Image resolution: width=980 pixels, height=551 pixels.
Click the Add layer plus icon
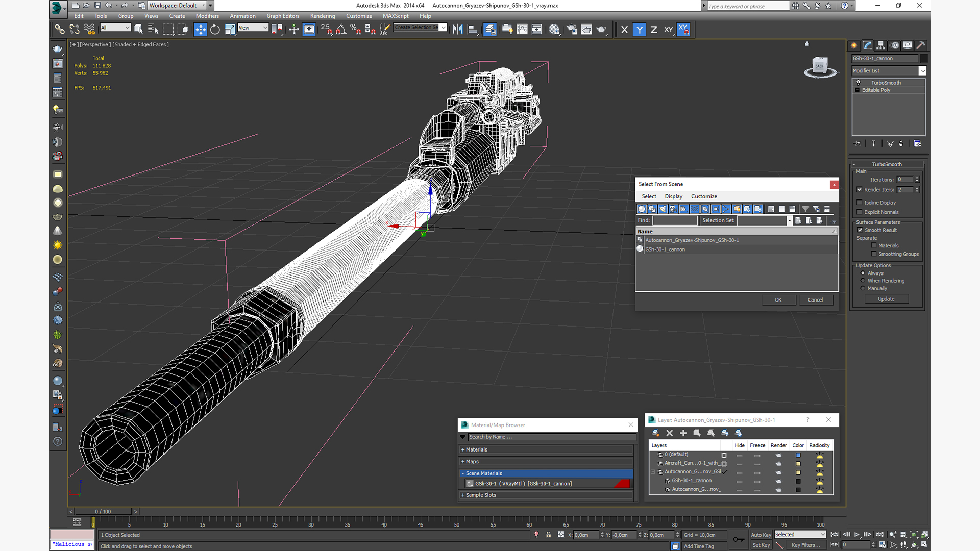(683, 433)
